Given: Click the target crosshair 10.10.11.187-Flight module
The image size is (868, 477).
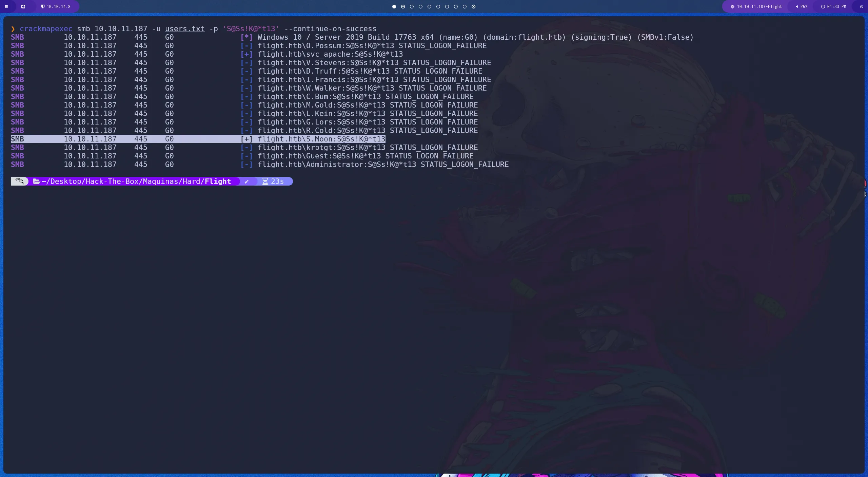Looking at the screenshot, I should tap(757, 6).
